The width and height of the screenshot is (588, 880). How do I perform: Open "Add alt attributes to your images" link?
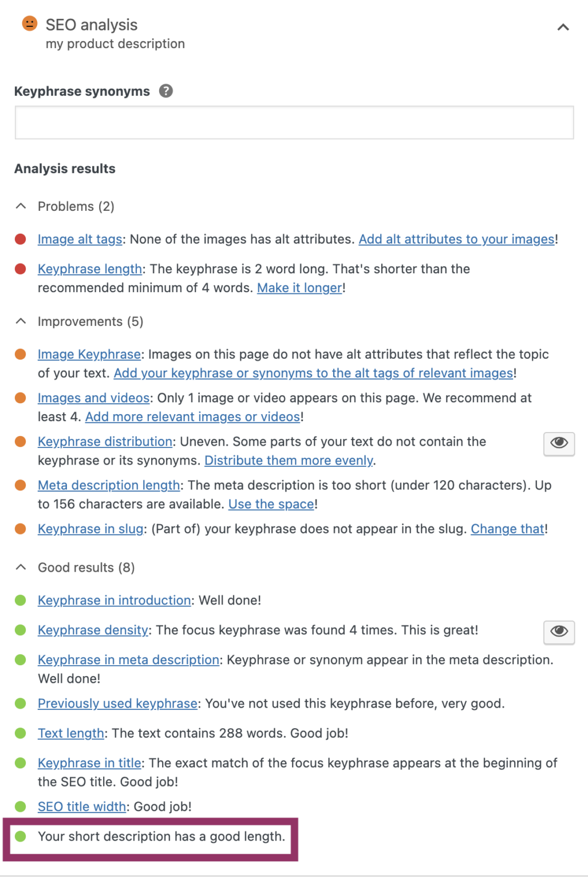[456, 239]
